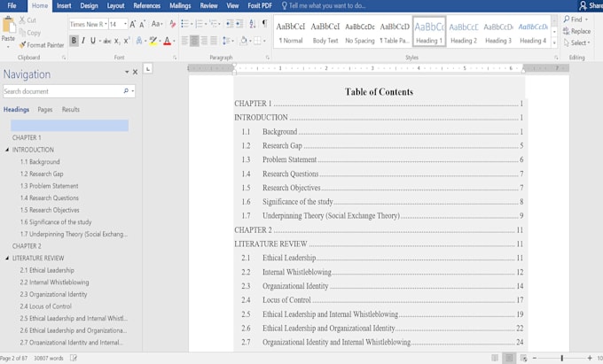Open Navigation pane task options arrow
Viewport: 603px width, 364px height.
point(127,72)
